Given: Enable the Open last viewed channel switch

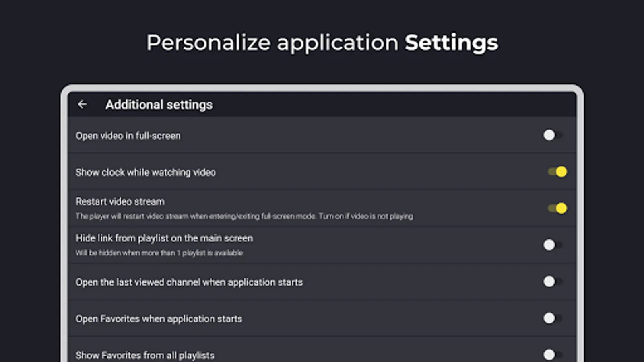Looking at the screenshot, I should [x=553, y=282].
